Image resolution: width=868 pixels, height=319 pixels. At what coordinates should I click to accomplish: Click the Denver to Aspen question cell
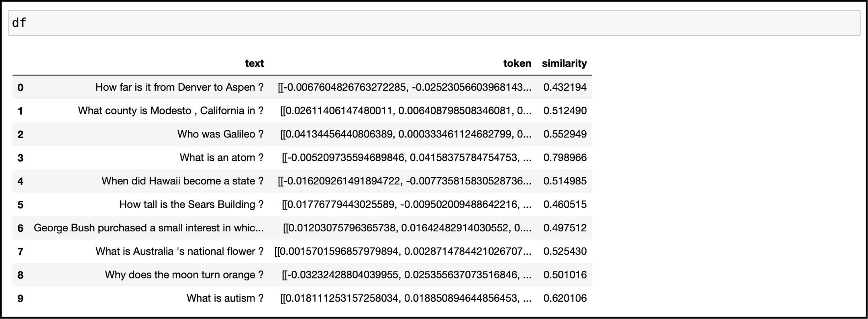(179, 87)
